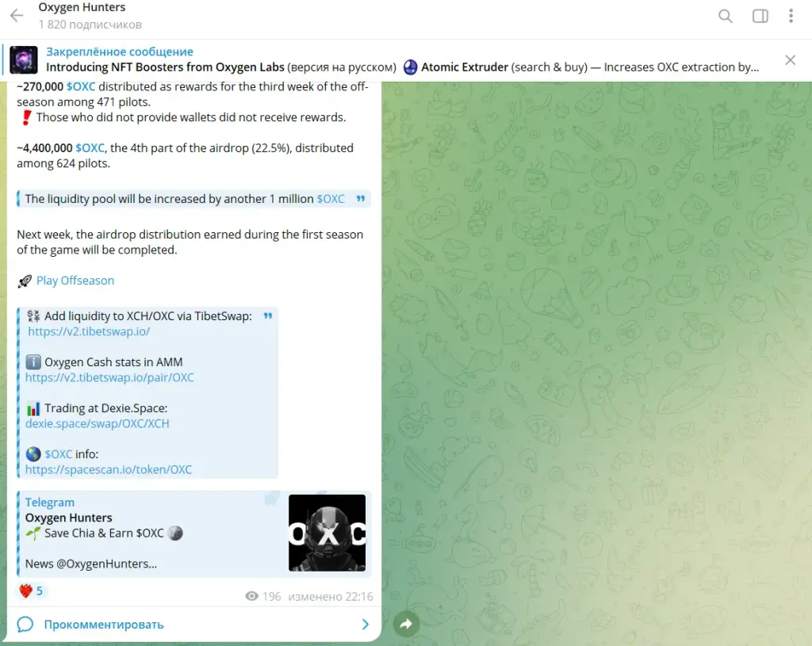Open search in the channel
The width and height of the screenshot is (812, 646).
coord(726,16)
